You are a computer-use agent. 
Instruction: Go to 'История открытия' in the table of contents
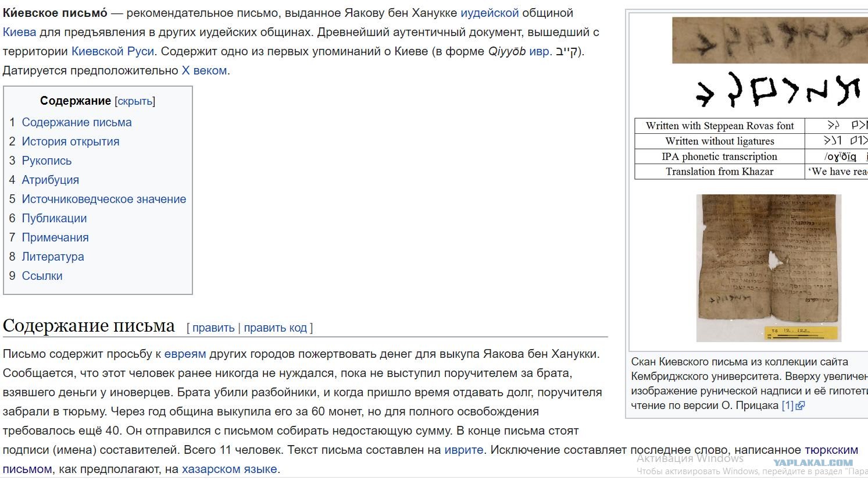point(70,141)
